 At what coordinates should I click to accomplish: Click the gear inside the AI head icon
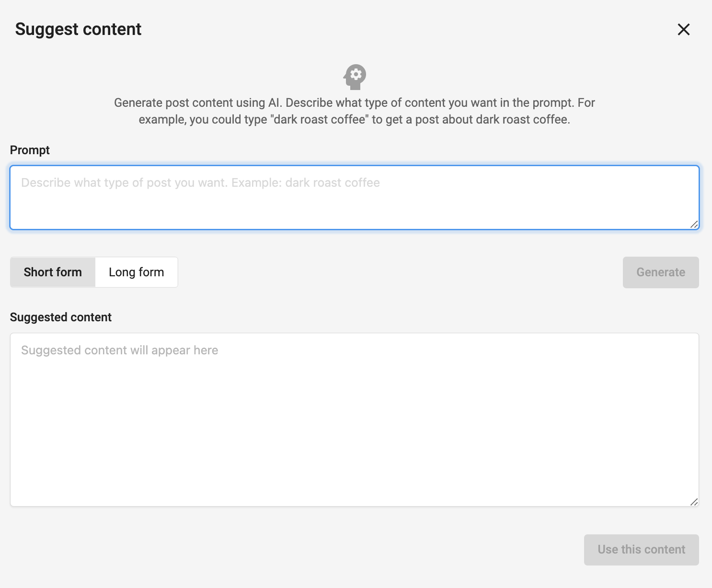coord(356,74)
